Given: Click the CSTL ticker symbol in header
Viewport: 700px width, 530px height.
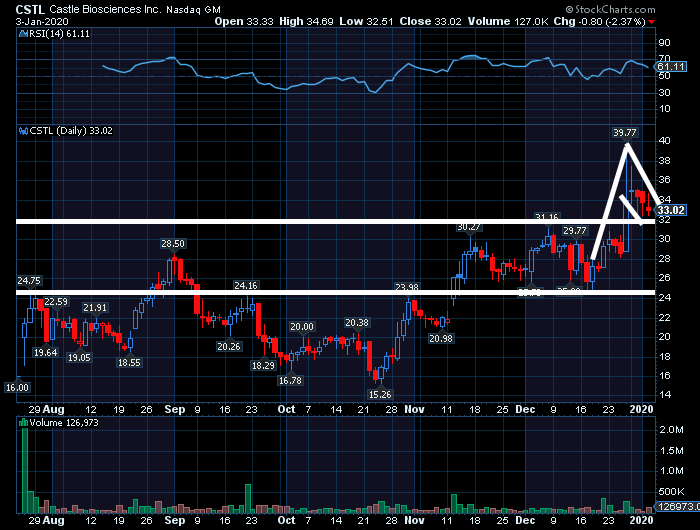Looking at the screenshot, I should (30, 9).
